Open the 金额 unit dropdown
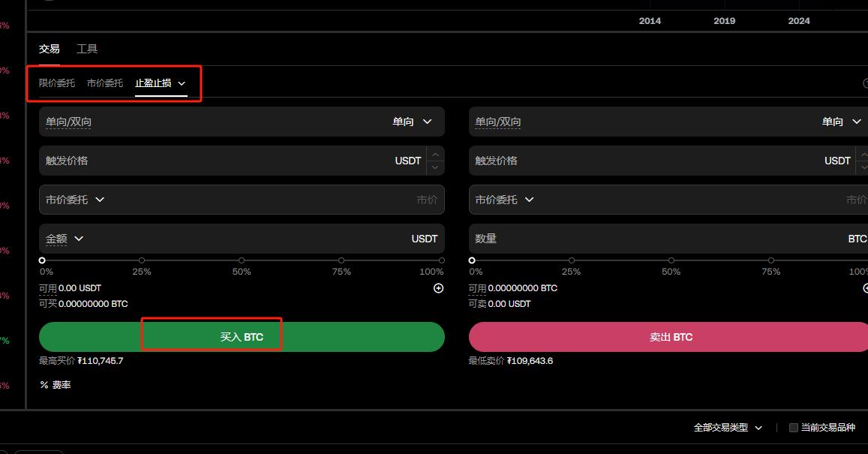Image resolution: width=868 pixels, height=454 pixels. coord(79,239)
